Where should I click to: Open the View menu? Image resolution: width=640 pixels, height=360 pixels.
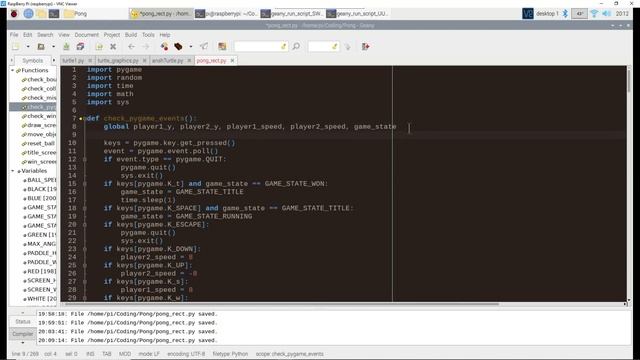click(64, 35)
